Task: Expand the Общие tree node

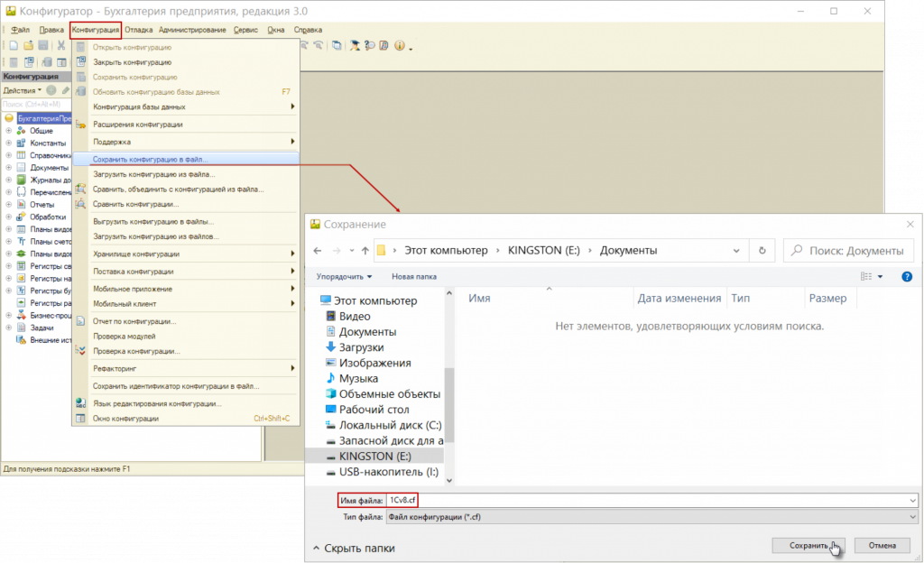Action: click(9, 131)
